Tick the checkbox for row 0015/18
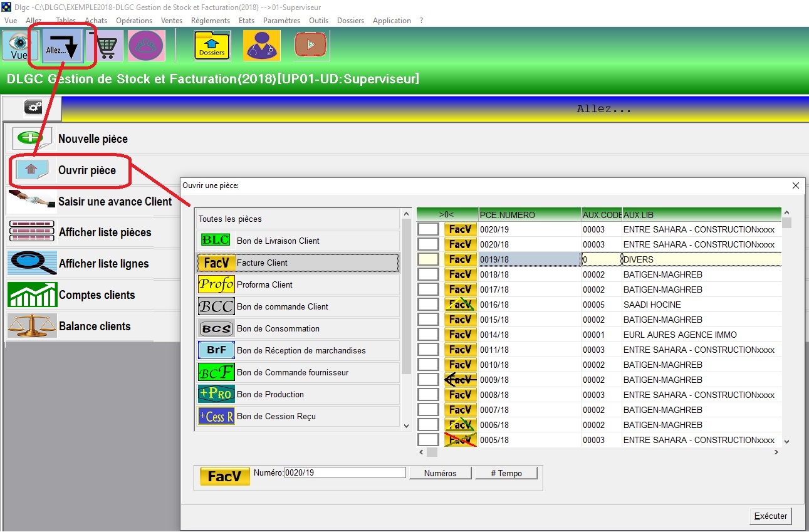Viewport: 809px width, 532px height. point(429,320)
